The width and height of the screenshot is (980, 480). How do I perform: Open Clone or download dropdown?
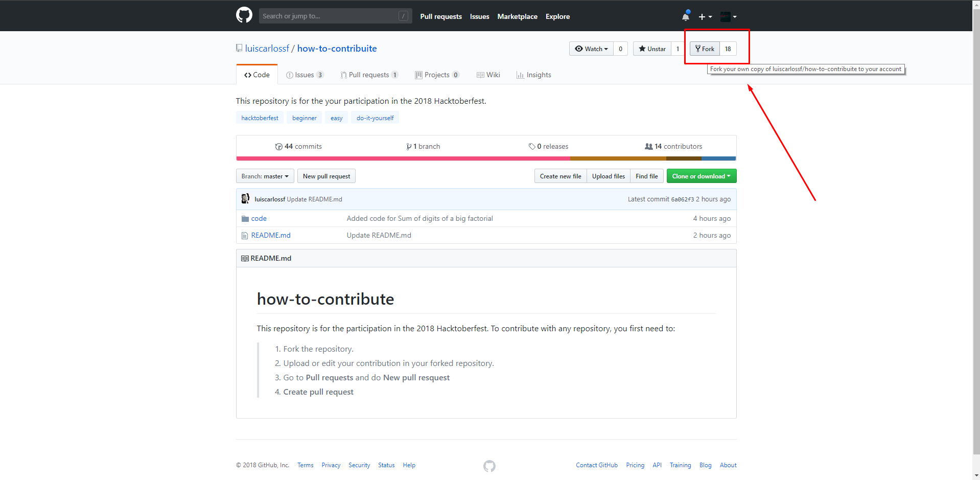click(x=701, y=176)
